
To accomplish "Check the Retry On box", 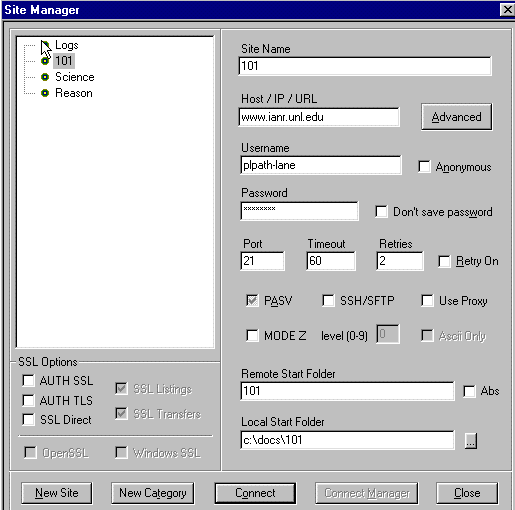I will click(x=444, y=261).
